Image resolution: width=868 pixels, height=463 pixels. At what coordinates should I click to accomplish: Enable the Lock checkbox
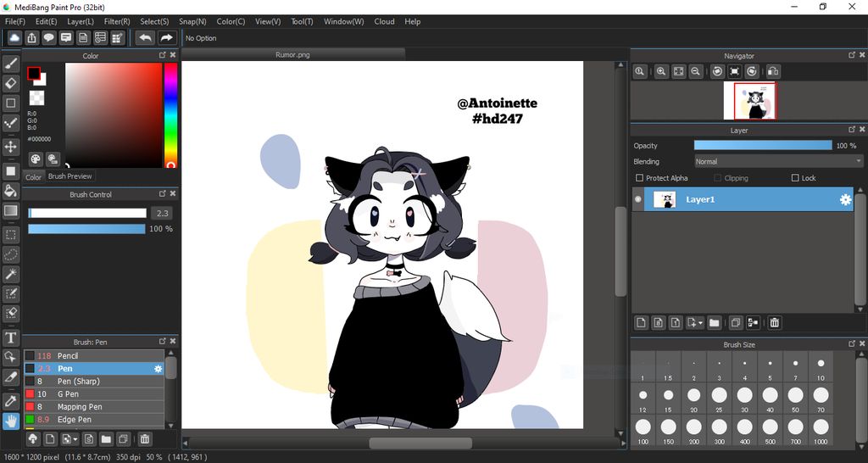(795, 178)
